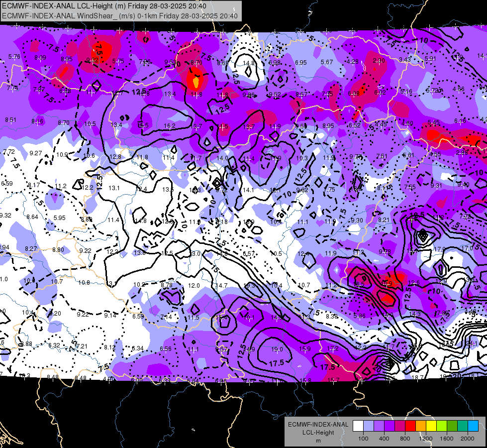
Task: Click the grid value 7.14
Action: 166,317
